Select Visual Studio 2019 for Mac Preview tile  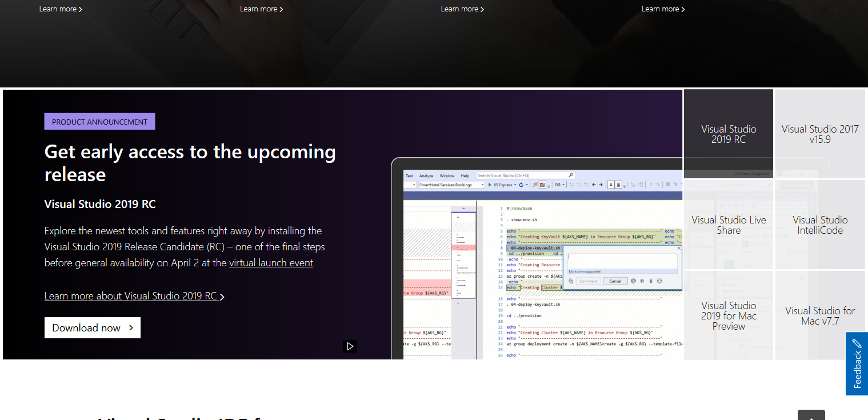pos(729,315)
